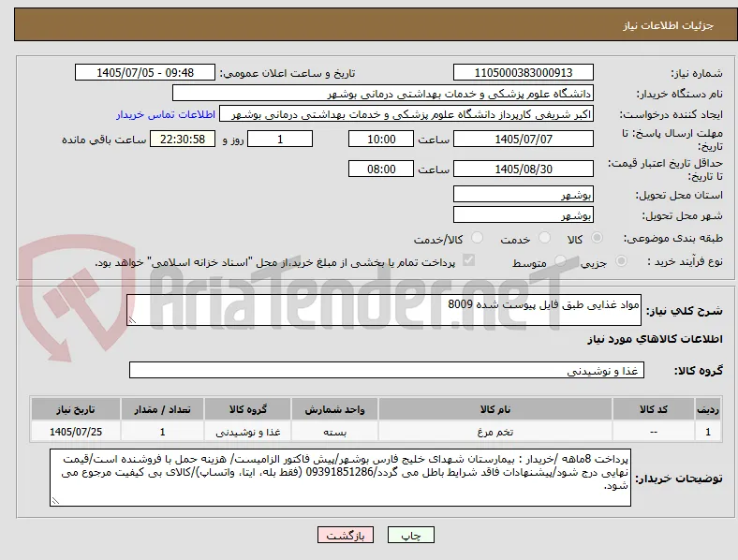Click the delivery city field بوشهر

click(524, 214)
